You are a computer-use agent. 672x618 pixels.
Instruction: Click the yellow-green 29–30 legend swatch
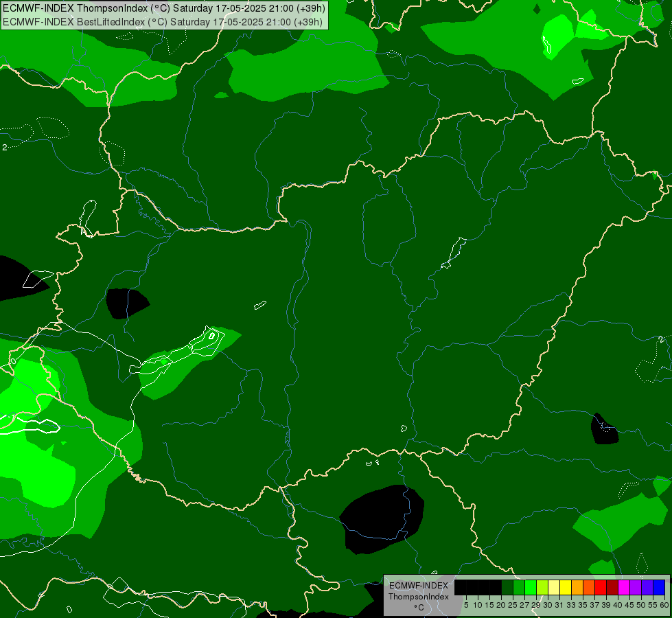542,588
